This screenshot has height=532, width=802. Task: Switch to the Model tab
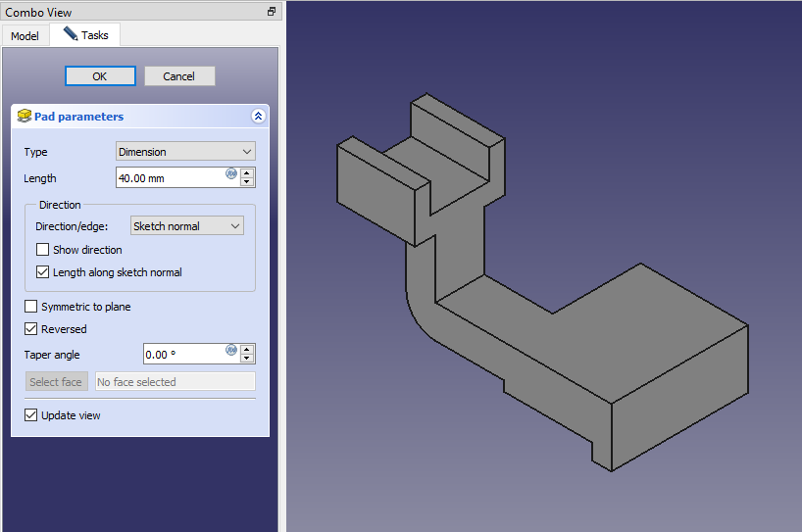pos(25,36)
